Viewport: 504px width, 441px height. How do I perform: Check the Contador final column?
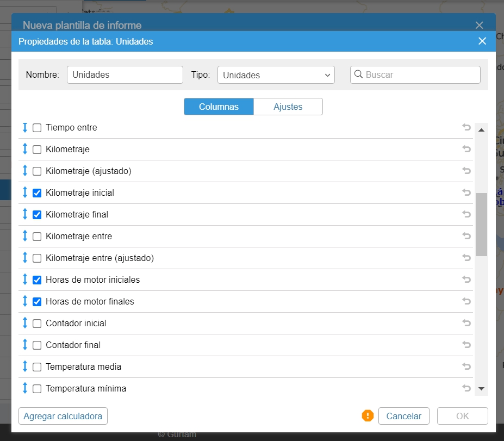[x=37, y=345]
